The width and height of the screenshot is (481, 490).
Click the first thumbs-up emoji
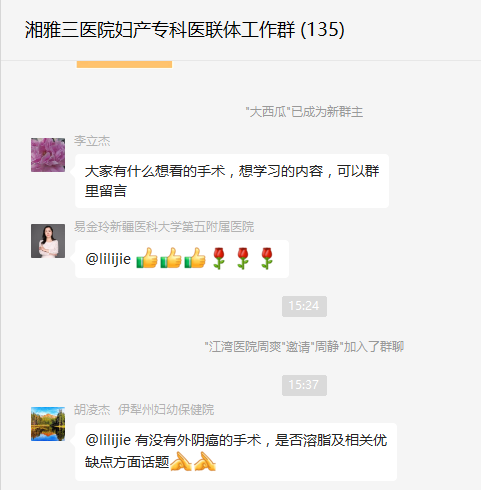point(147,258)
